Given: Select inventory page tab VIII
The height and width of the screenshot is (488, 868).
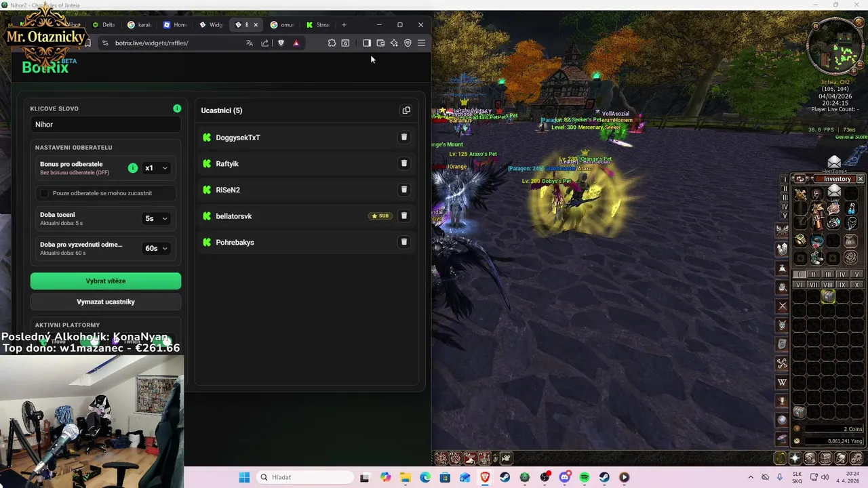Looking at the screenshot, I should point(828,285).
